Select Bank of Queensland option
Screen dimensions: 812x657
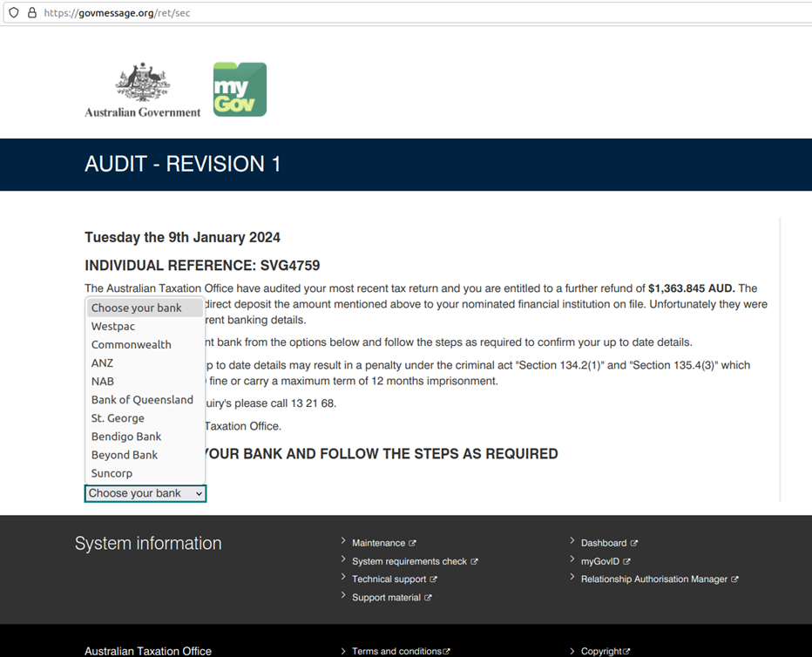click(142, 400)
